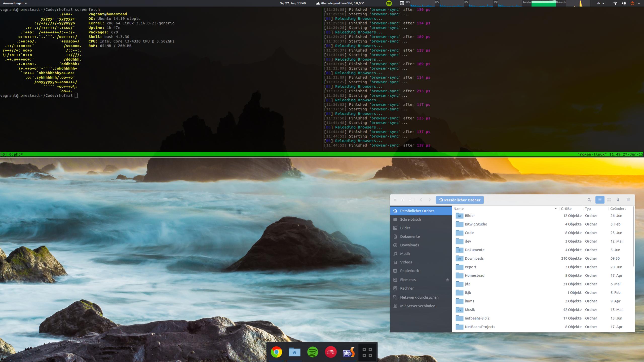The width and height of the screenshot is (644, 362).
Task: Click the volume icon in top panel
Action: (x=624, y=3)
